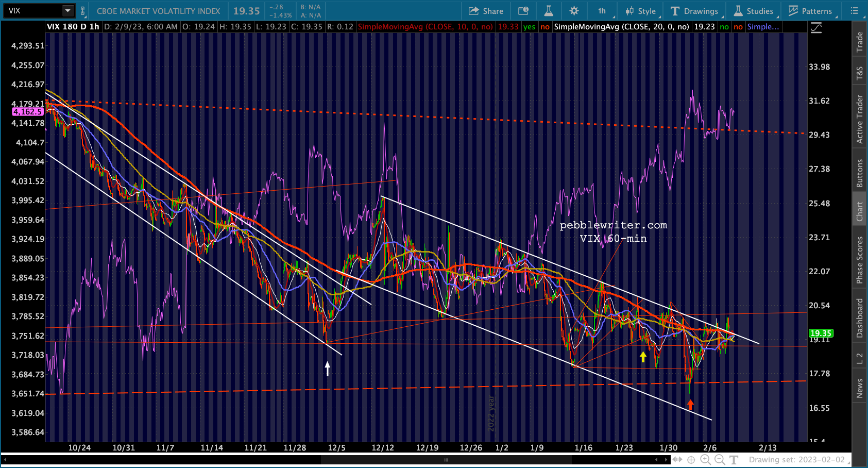The height and width of the screenshot is (468, 868).
Task: Open the Studies menu
Action: click(x=753, y=11)
